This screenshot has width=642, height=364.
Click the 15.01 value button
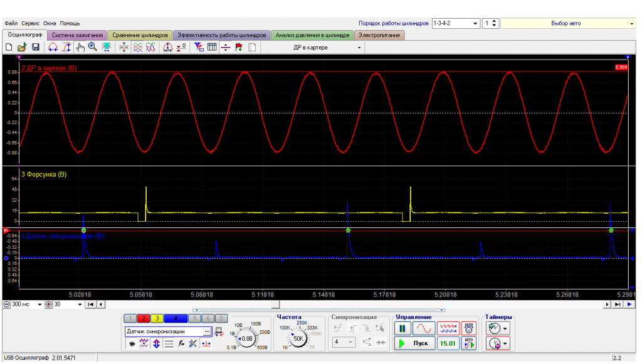(x=448, y=343)
